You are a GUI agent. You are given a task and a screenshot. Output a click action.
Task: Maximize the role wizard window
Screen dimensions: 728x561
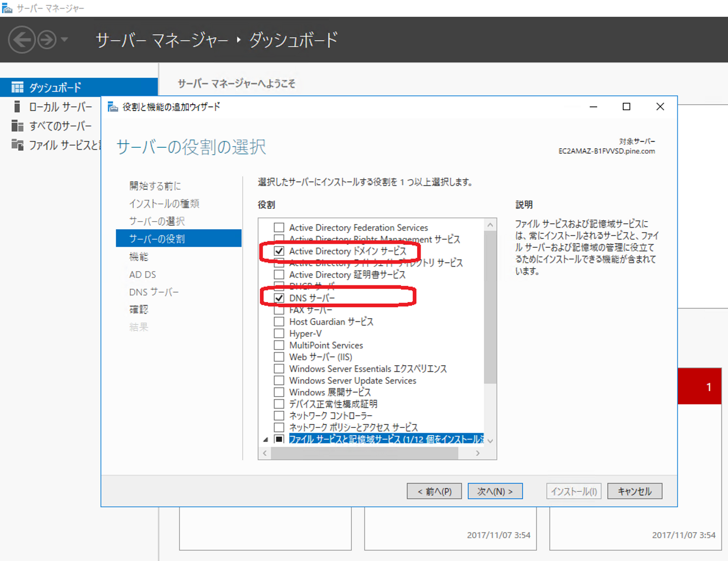(626, 107)
